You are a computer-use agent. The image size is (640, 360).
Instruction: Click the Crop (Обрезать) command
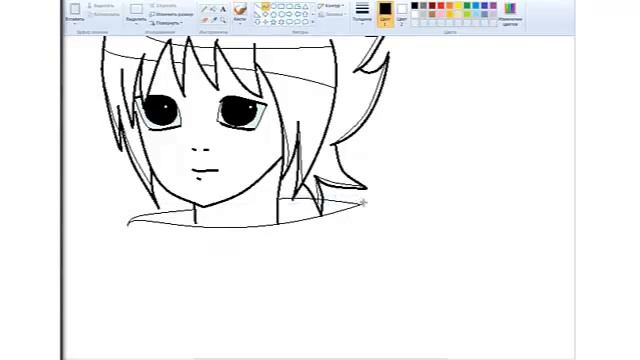163,6
